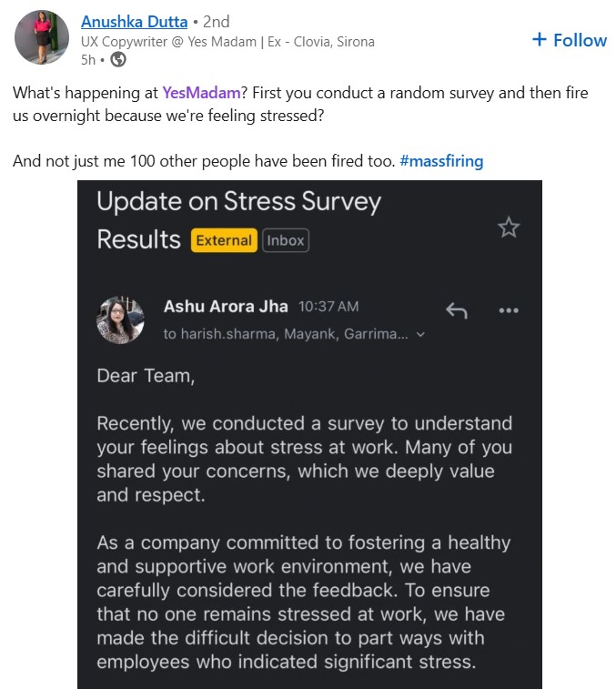Expand the email recipients list chevron
The width and height of the screenshot is (616, 689).
pyautogui.click(x=420, y=335)
